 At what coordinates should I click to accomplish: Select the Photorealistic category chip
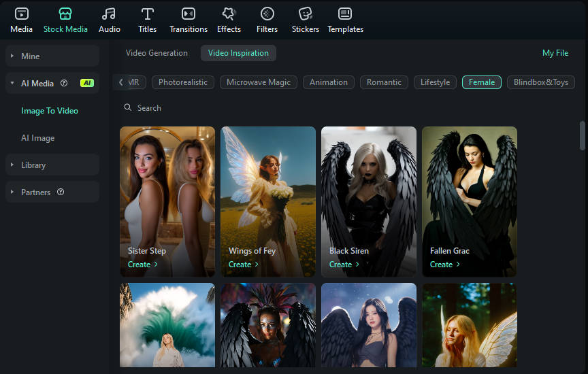pyautogui.click(x=183, y=82)
